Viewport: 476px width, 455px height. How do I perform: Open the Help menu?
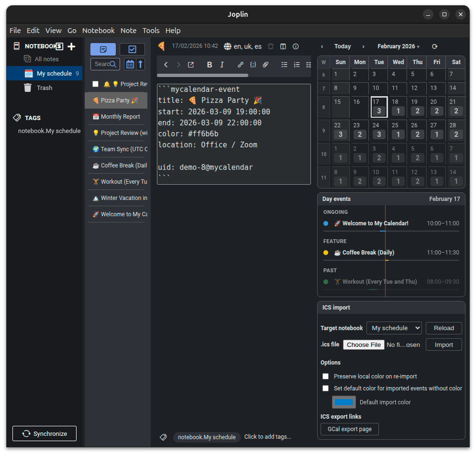click(173, 31)
